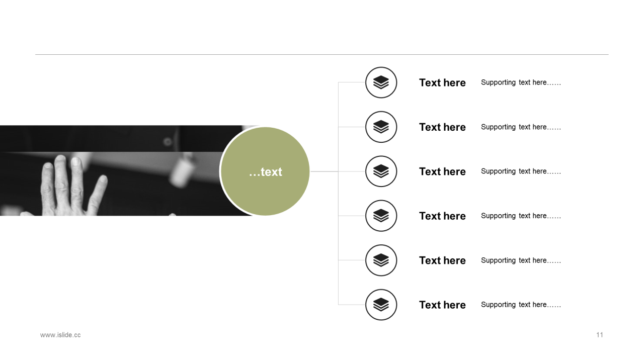
Task: Select the fifth 'Text here' heading
Action: (442, 260)
